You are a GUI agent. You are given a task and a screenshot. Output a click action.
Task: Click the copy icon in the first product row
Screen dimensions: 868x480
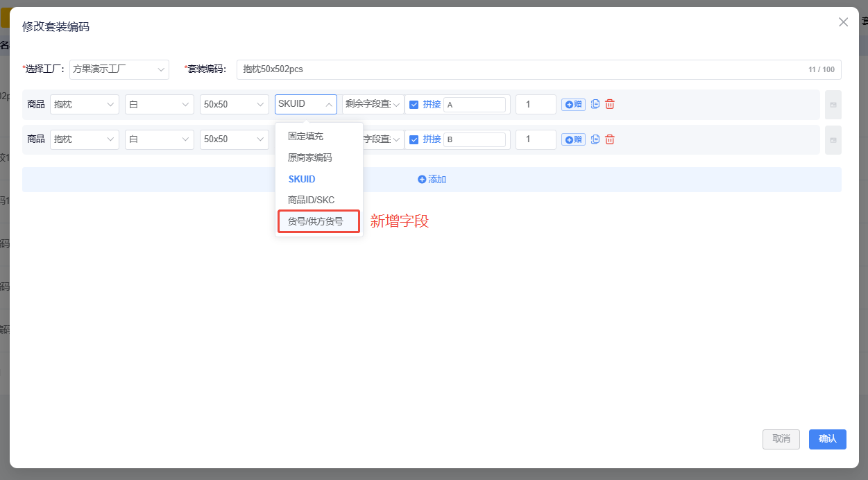pos(595,104)
